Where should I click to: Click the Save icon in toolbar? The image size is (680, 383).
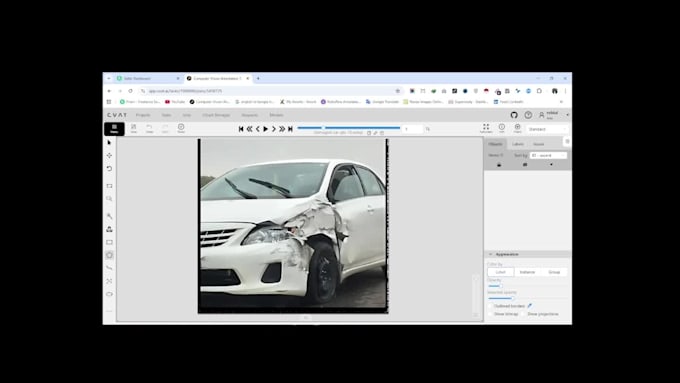click(134, 128)
